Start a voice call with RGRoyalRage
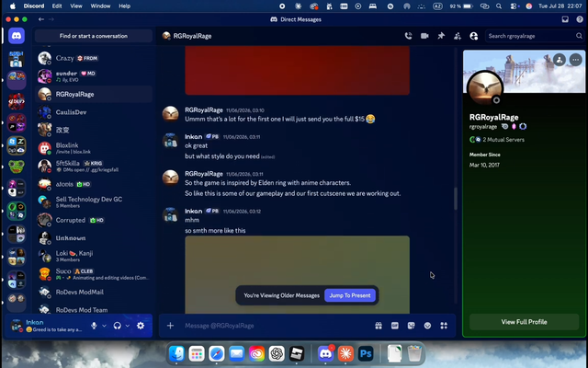588x368 pixels. pyautogui.click(x=408, y=36)
